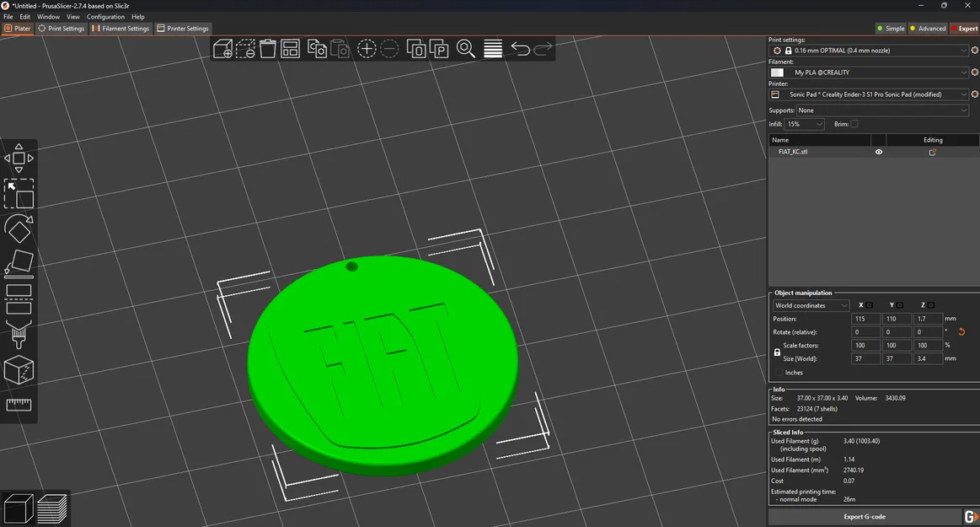
Task: Select the Move gizmo tool
Action: tap(19, 159)
